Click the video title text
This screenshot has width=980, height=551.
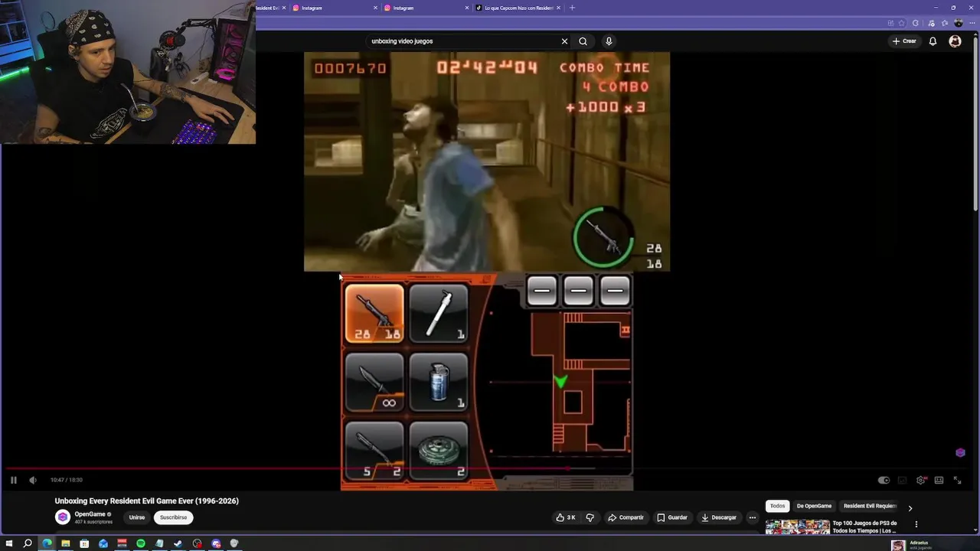147,500
